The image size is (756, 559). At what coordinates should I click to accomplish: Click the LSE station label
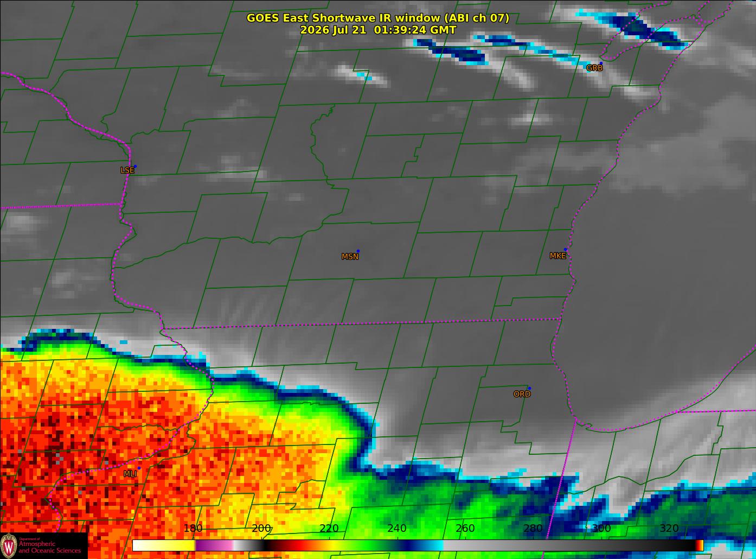point(127,170)
